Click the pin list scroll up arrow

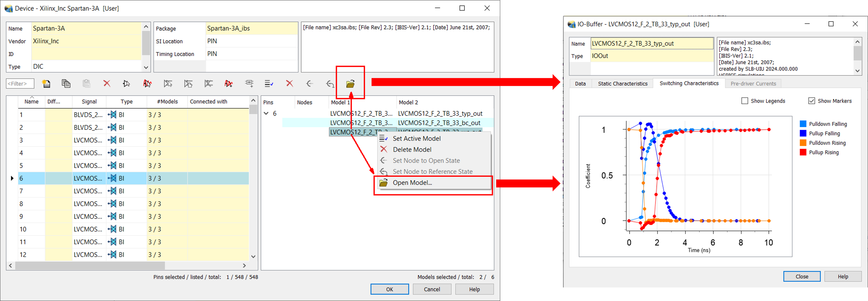pos(253,100)
